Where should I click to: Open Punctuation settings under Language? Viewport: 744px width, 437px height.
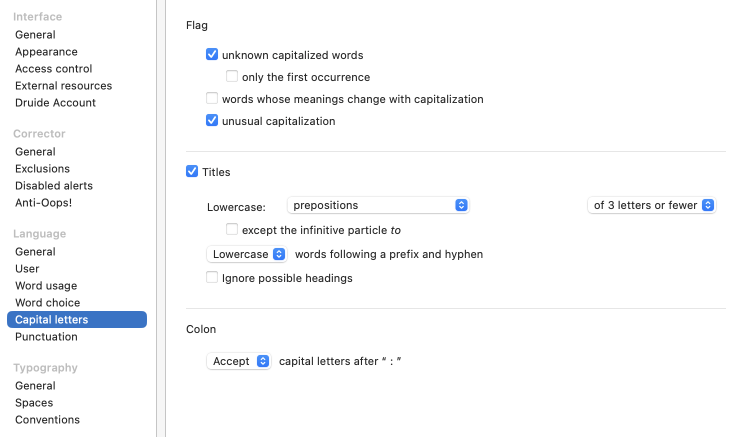click(46, 337)
